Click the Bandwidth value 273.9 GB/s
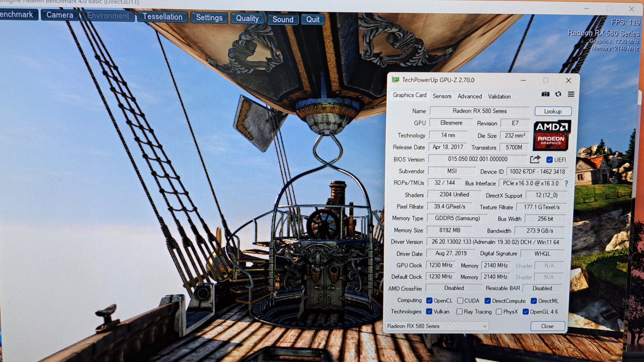The width and height of the screenshot is (644, 362). (x=540, y=231)
